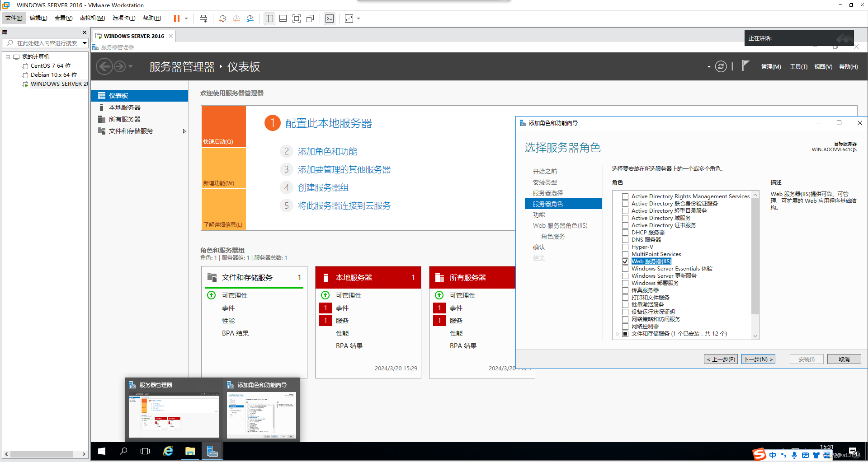Launch Internet Explorer from the taskbar
Image resolution: width=868 pixels, height=462 pixels.
coord(168,451)
